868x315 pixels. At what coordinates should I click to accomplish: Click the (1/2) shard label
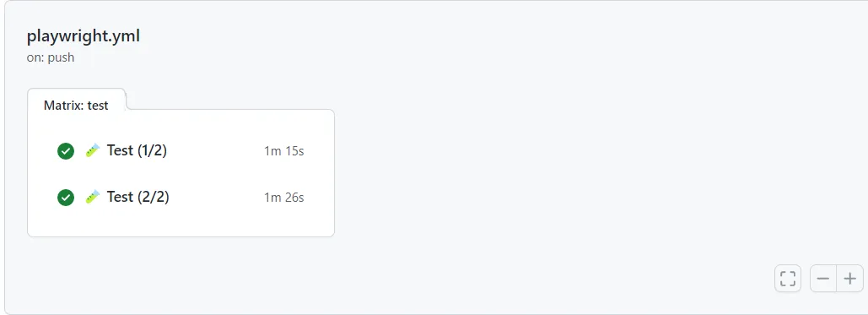coord(152,150)
